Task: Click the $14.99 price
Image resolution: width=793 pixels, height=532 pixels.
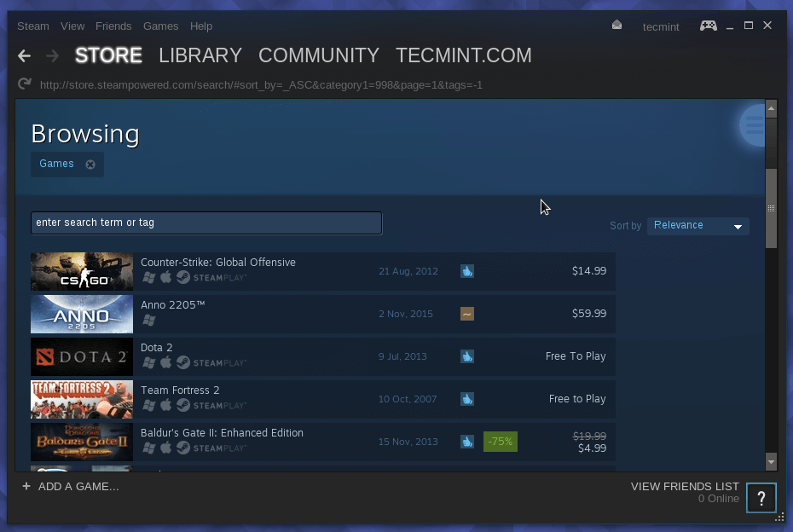Action: point(589,271)
